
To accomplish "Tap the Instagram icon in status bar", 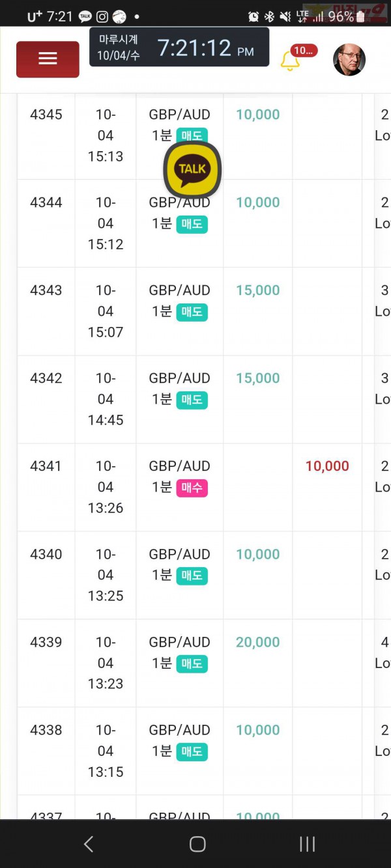I will click(102, 16).
